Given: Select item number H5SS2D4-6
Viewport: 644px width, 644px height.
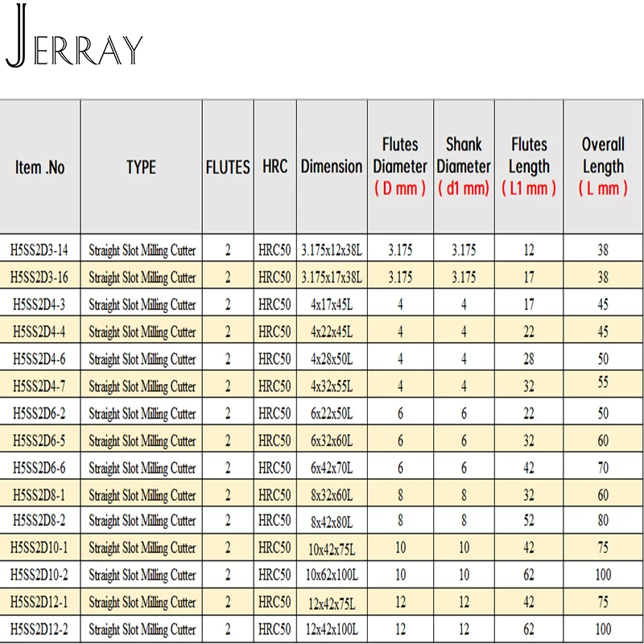Looking at the screenshot, I should click(x=39, y=359).
